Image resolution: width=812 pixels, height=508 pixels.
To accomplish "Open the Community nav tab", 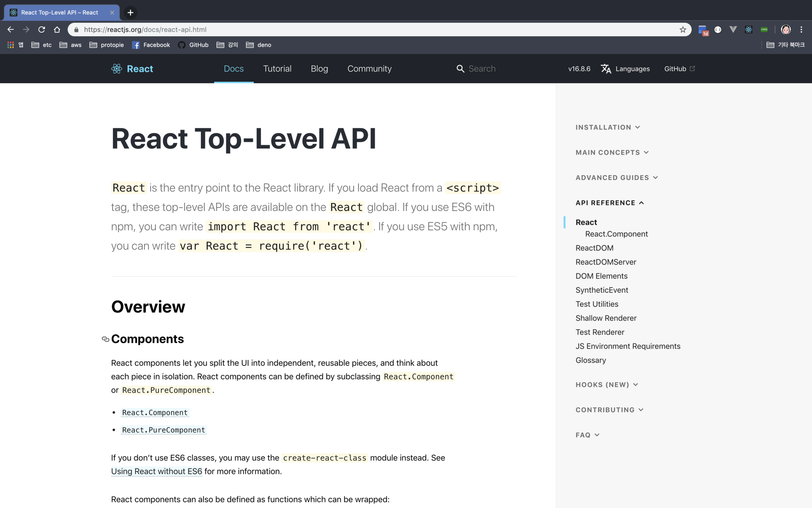I will [x=369, y=68].
